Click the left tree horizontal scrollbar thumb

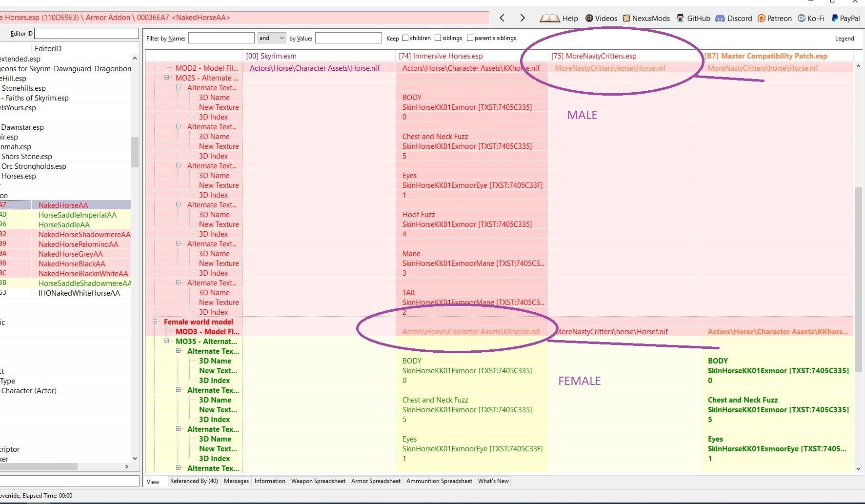[x=39, y=467]
